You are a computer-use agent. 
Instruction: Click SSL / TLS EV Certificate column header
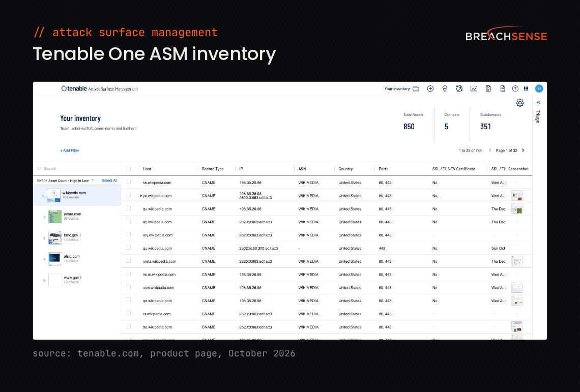pyautogui.click(x=453, y=169)
